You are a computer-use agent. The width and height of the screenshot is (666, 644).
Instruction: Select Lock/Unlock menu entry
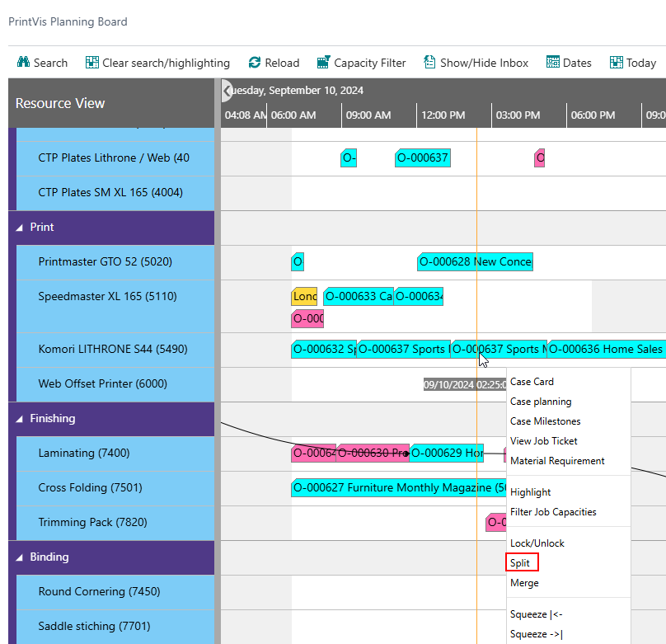(x=537, y=543)
